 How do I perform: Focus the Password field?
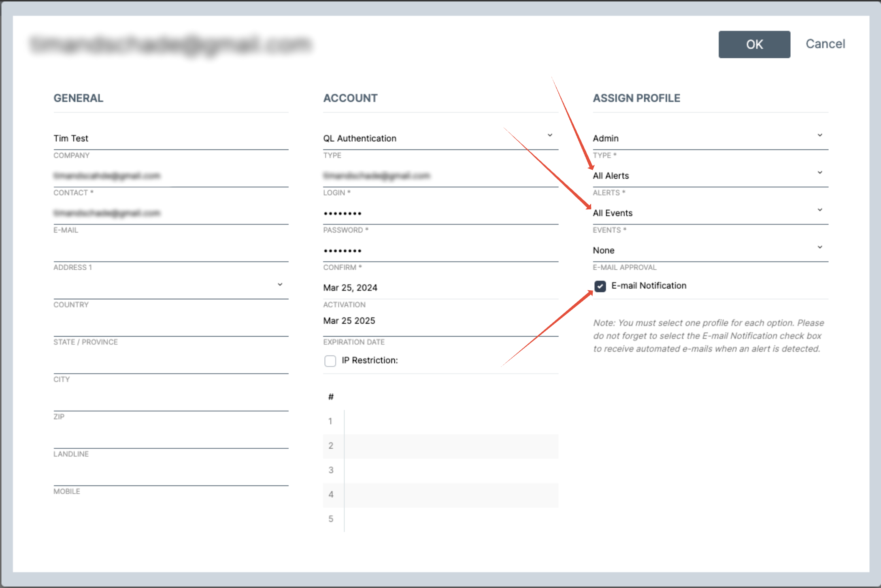coord(440,213)
